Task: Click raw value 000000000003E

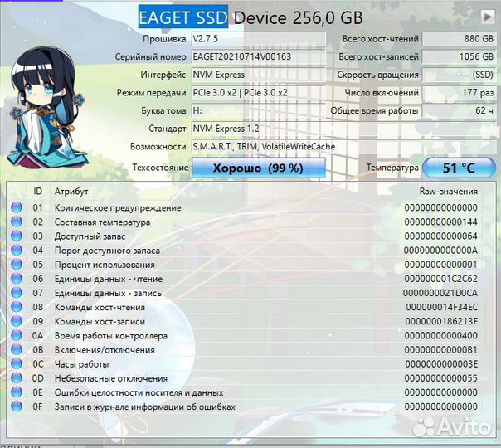Action: point(441,364)
